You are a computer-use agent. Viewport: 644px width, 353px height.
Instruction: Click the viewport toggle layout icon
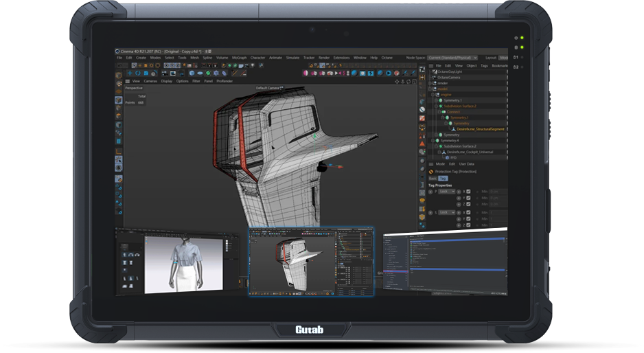[415, 82]
